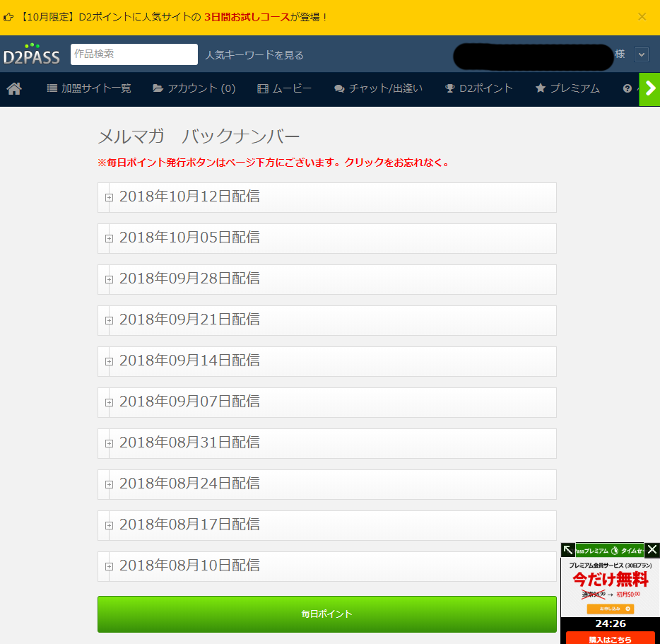
Task: Click the home icon in navigation bar
Action: (14, 89)
